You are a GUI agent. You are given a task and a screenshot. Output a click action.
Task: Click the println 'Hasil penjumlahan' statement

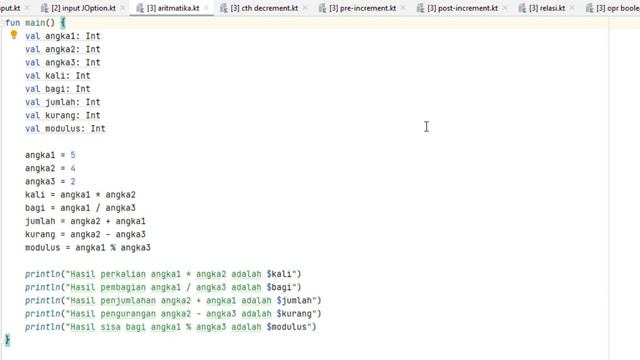(173, 300)
